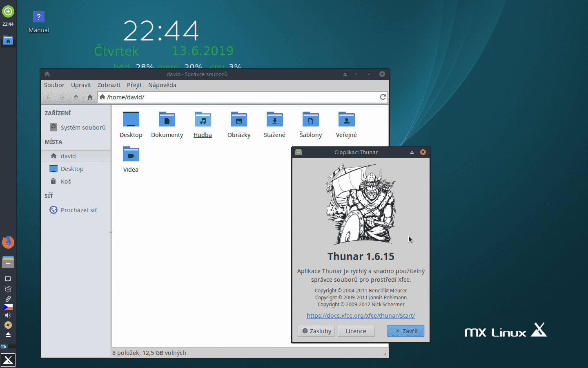The width and height of the screenshot is (588, 368).
Task: Follow the docs.xfce.org Thunar link
Action: [x=361, y=316]
